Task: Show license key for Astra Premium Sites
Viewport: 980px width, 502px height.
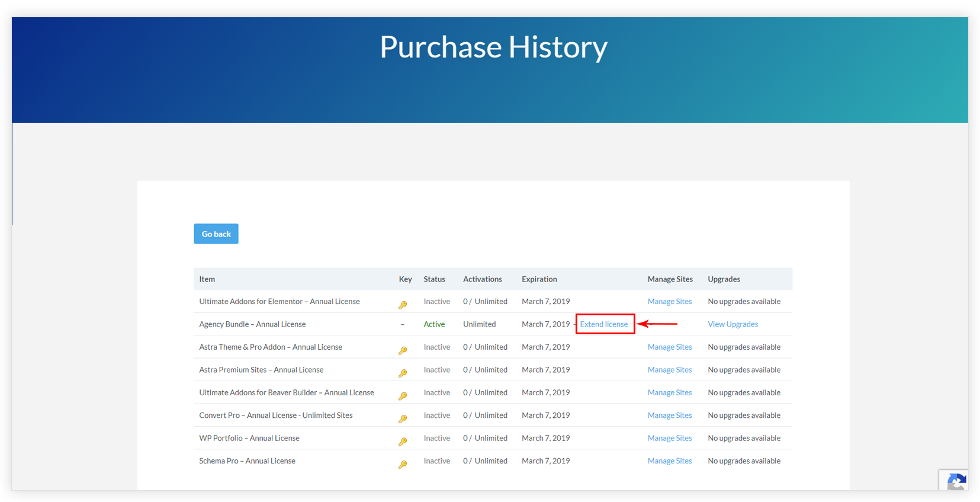Action: [x=403, y=373]
